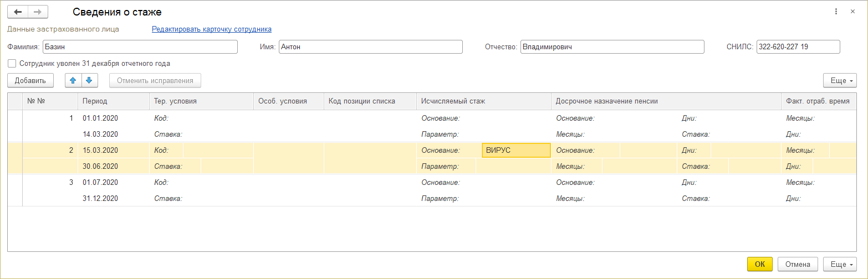Select the ВИРУС cell in row 2
868x279 pixels.
click(515, 151)
